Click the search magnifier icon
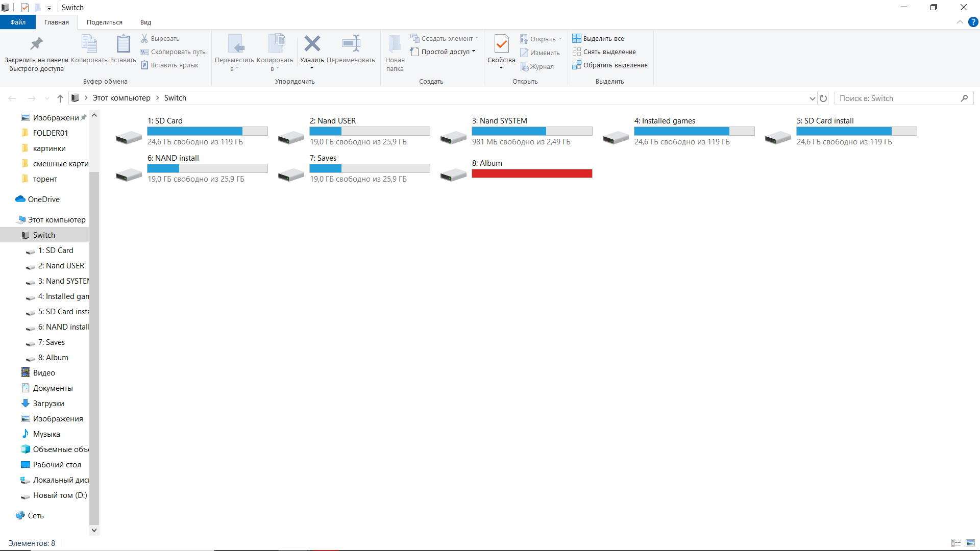 (964, 98)
